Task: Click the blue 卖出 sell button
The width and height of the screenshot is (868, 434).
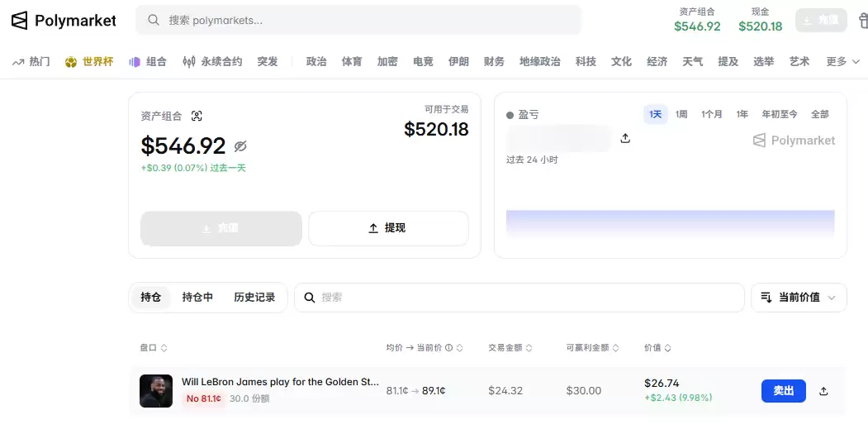Action: (783, 391)
